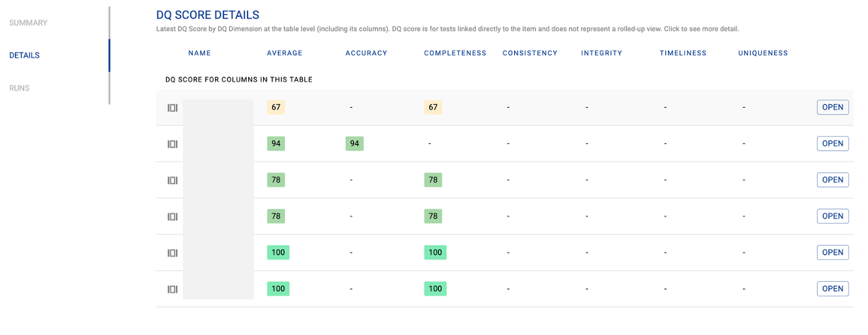868x335 pixels.
Task: Click the COMPLETENESS column header
Action: 455,53
